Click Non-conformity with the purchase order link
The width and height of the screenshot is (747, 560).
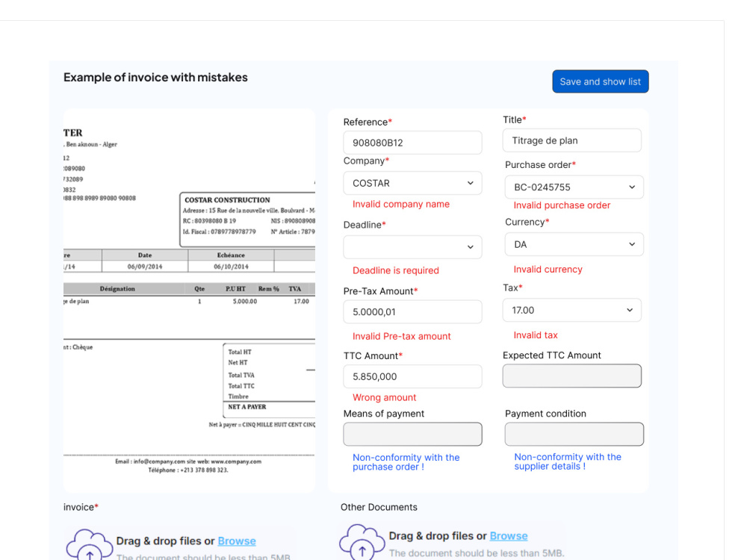pyautogui.click(x=406, y=462)
